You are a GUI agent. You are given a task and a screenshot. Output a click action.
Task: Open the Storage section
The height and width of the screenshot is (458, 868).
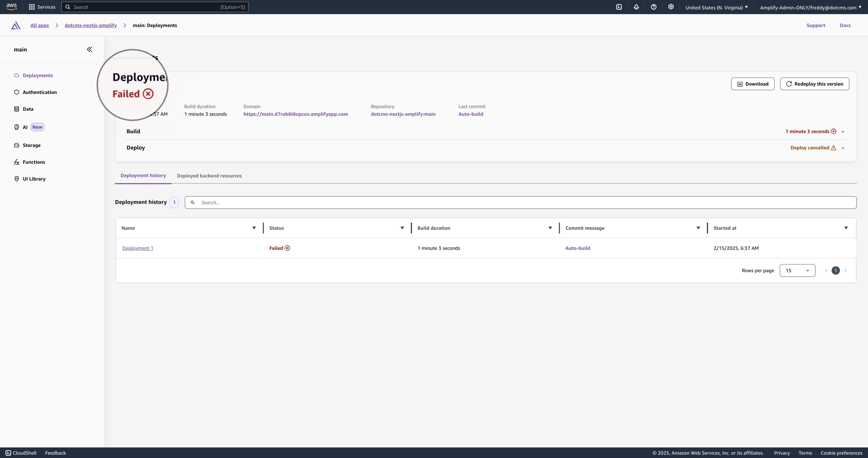coord(31,145)
